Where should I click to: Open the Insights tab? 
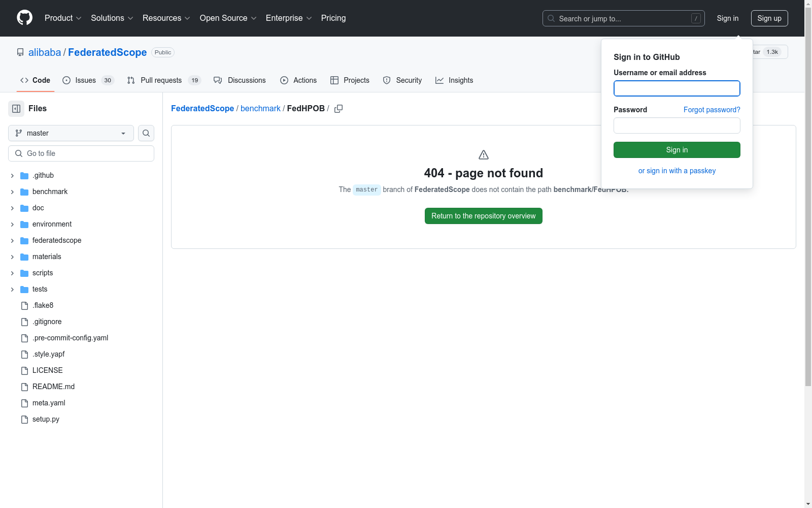[x=454, y=80]
